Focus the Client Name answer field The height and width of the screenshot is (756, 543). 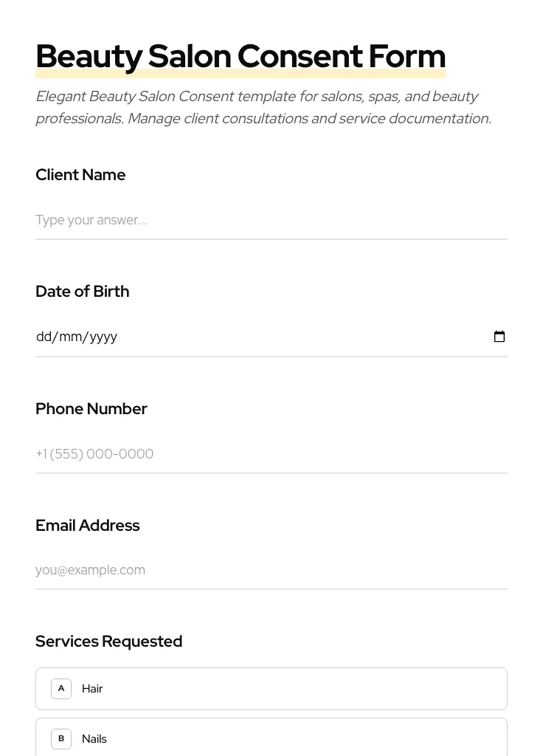271,220
